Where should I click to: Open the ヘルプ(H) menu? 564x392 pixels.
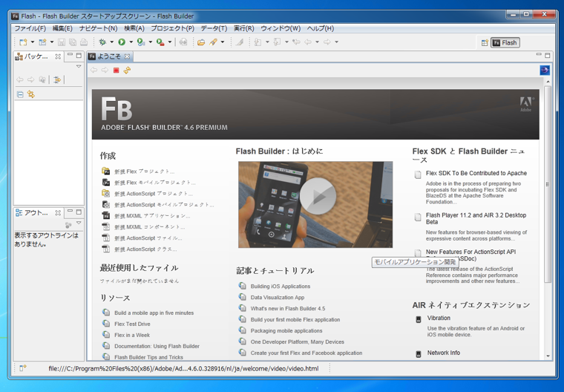pyautogui.click(x=321, y=28)
